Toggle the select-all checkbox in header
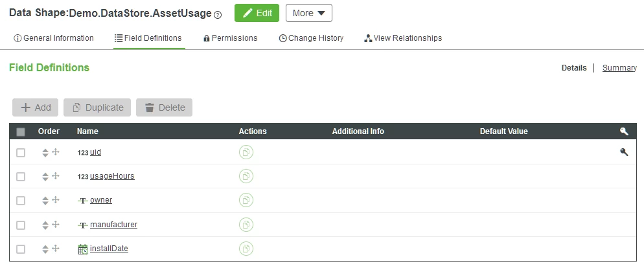This screenshot has height=268, width=644. point(21,132)
